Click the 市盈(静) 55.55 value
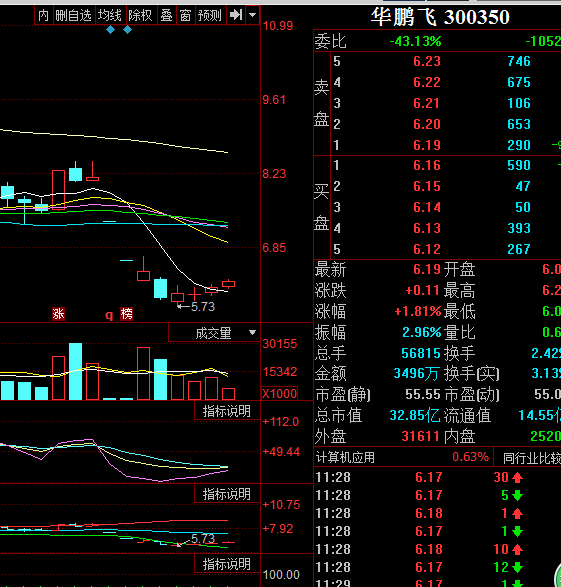 pos(423,395)
